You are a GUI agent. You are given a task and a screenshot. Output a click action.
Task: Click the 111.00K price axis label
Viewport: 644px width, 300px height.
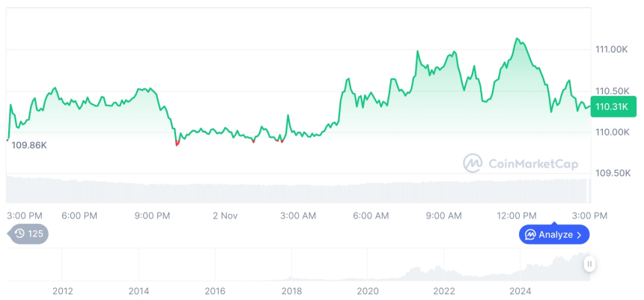click(611, 49)
